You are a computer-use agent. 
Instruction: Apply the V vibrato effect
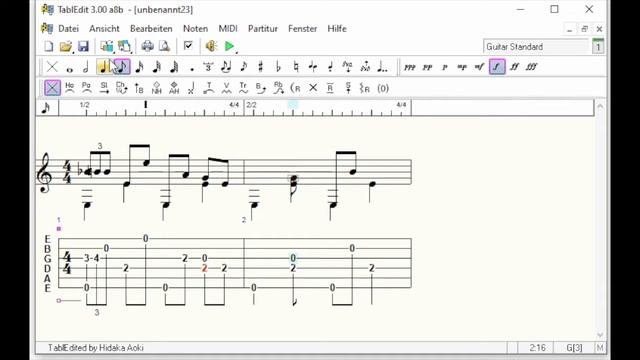point(226,88)
